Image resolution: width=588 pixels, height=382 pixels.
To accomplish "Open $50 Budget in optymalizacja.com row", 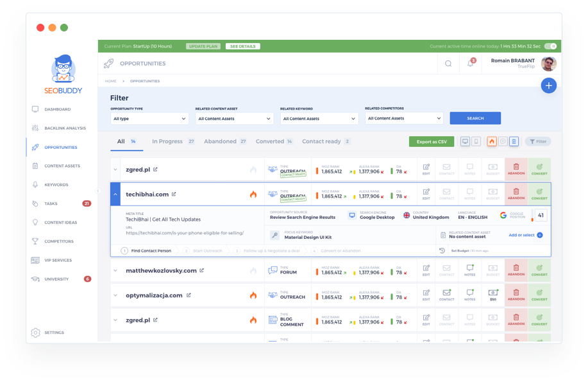I will point(492,295).
